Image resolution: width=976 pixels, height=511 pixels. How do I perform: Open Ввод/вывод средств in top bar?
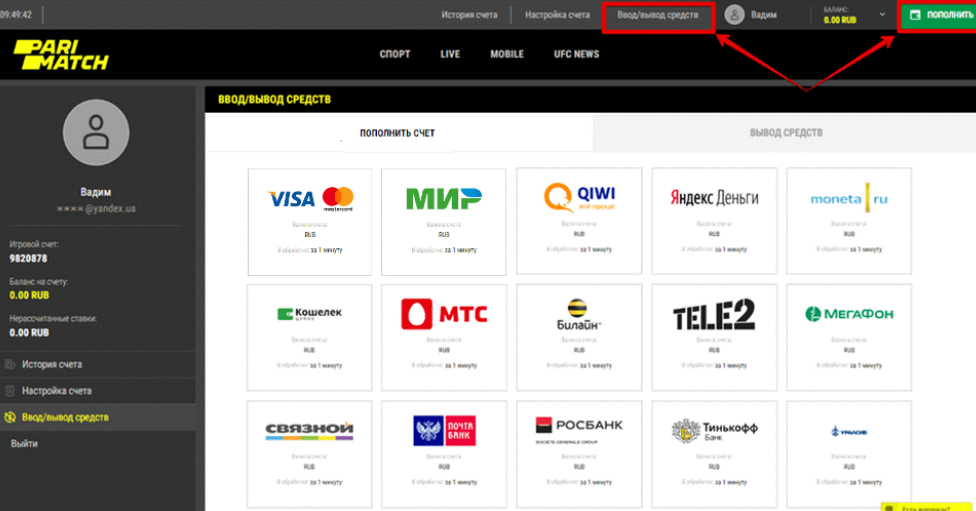tap(658, 15)
